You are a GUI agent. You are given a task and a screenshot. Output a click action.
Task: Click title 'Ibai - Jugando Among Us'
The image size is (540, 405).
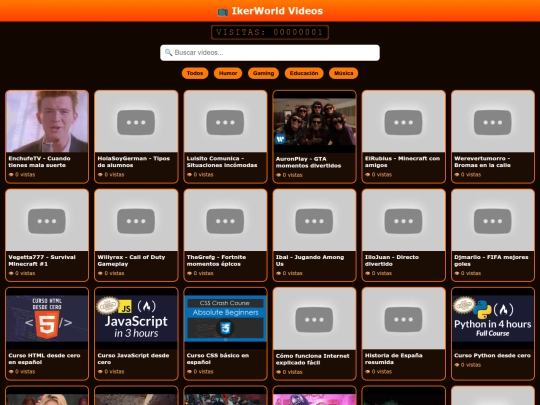(310, 260)
